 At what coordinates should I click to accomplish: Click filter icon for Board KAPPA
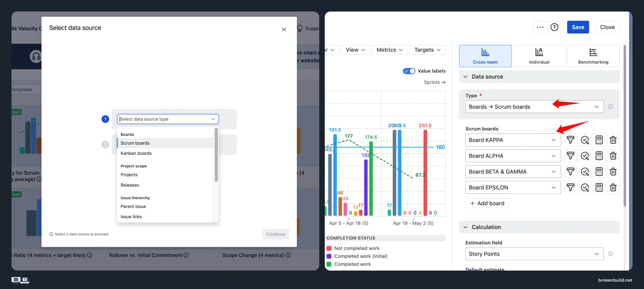click(x=570, y=140)
